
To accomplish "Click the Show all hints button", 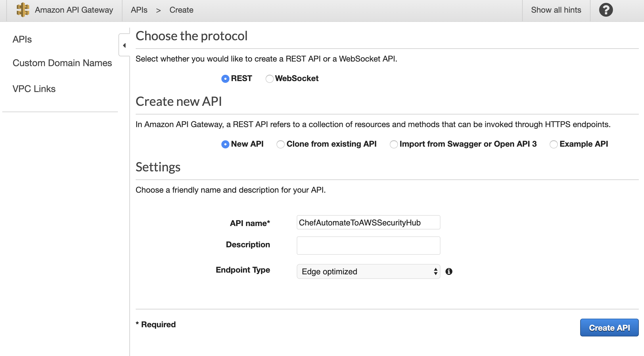I will [x=556, y=10].
